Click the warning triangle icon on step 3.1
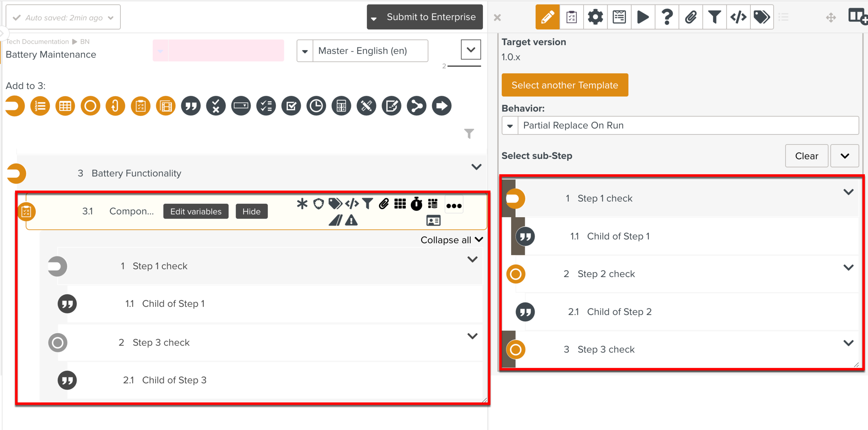868x430 pixels. click(351, 220)
